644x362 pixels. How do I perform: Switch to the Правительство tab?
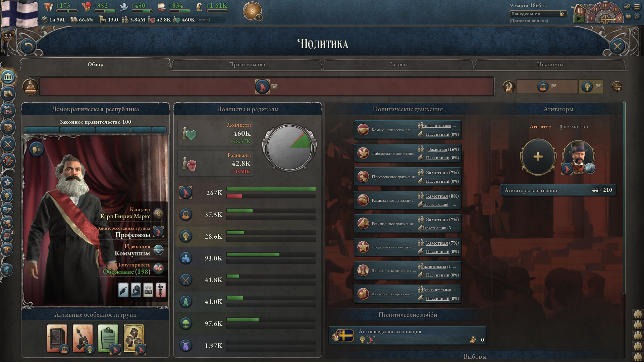click(247, 64)
